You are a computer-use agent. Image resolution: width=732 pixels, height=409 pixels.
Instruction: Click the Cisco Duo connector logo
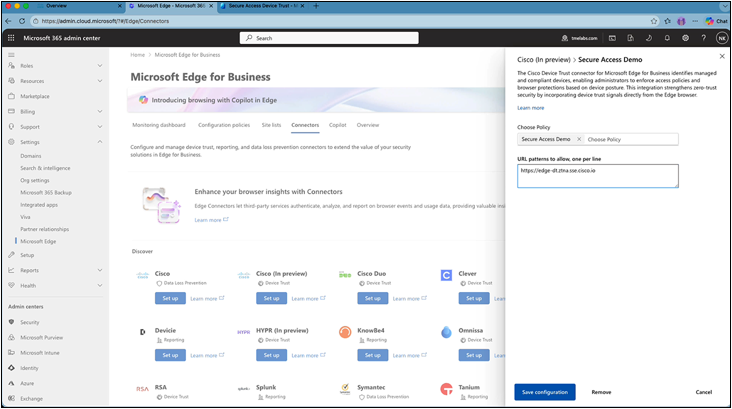(345, 275)
